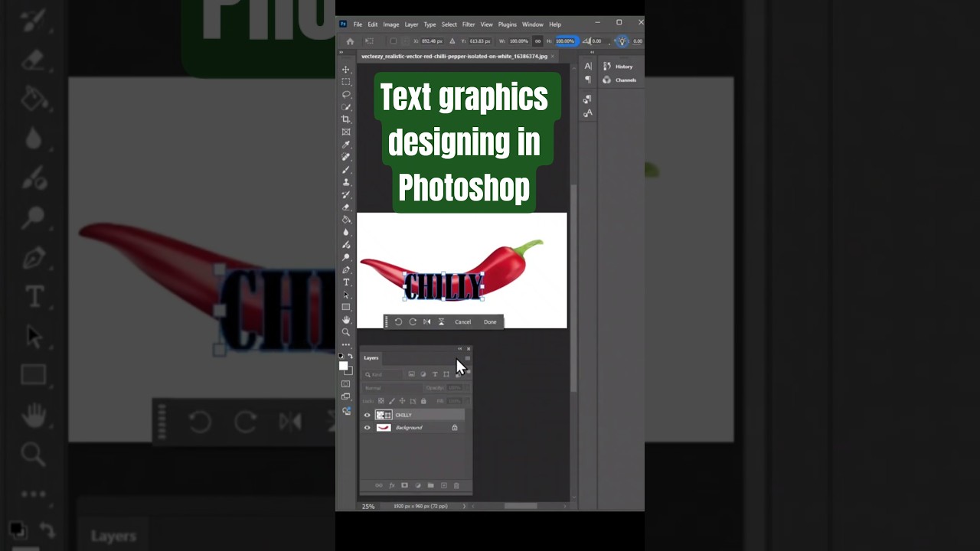Screen dimensions: 980x551
Task: Select the Clone Stamp tool
Action: pos(346,182)
